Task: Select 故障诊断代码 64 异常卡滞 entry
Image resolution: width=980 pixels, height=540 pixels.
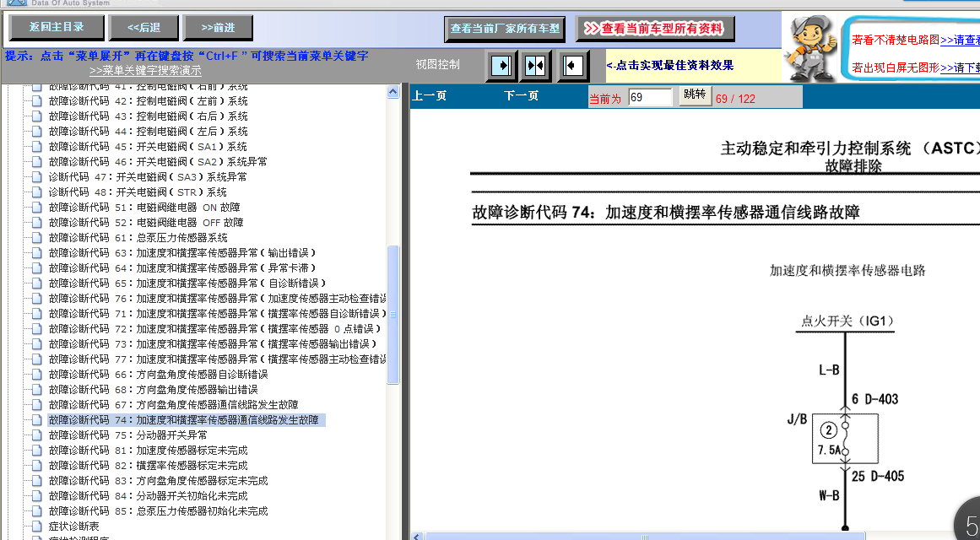Action: pyautogui.click(x=182, y=268)
